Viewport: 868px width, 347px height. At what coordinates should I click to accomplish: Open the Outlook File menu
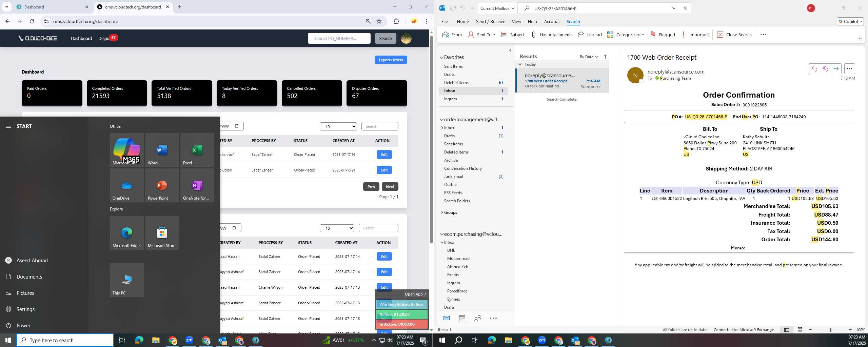tap(445, 21)
